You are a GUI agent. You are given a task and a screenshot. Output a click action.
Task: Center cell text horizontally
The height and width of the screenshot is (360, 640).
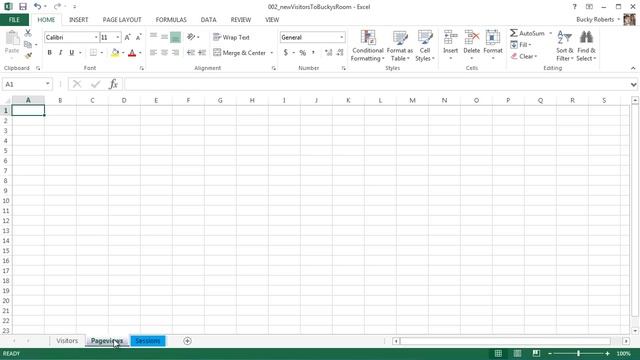coord(164,53)
